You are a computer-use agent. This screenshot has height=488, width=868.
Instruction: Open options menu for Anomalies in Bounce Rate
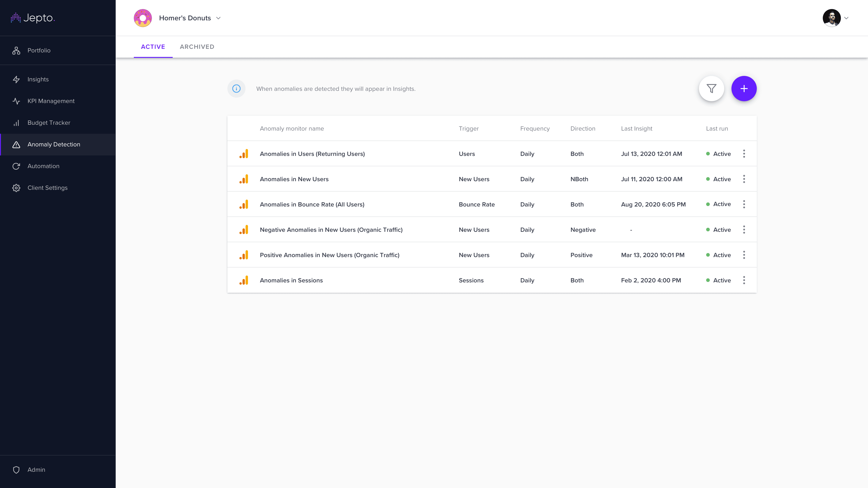(x=744, y=204)
